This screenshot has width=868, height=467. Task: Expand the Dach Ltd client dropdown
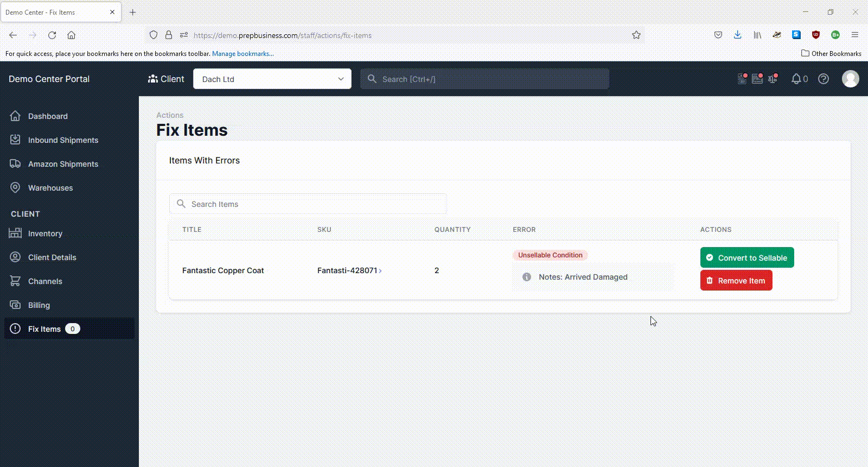(x=272, y=79)
